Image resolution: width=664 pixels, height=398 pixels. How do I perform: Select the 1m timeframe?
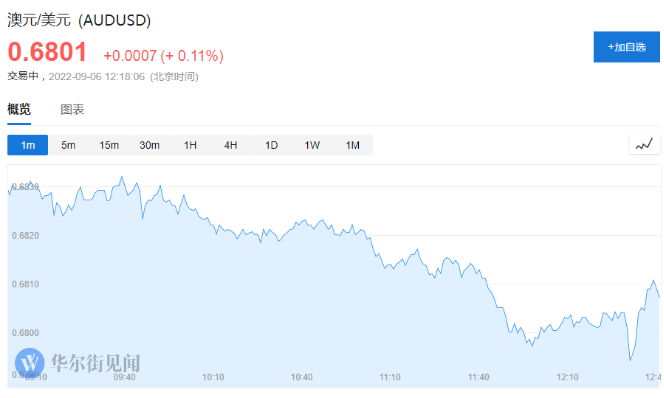pos(28,145)
